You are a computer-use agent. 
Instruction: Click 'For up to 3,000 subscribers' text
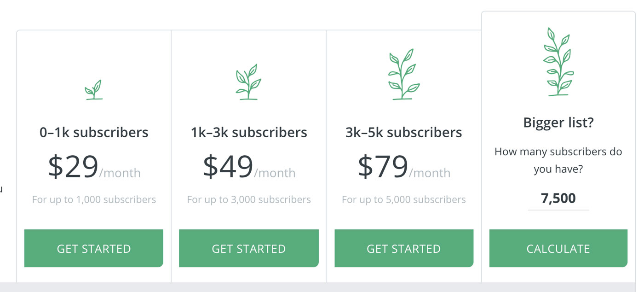pyautogui.click(x=249, y=199)
